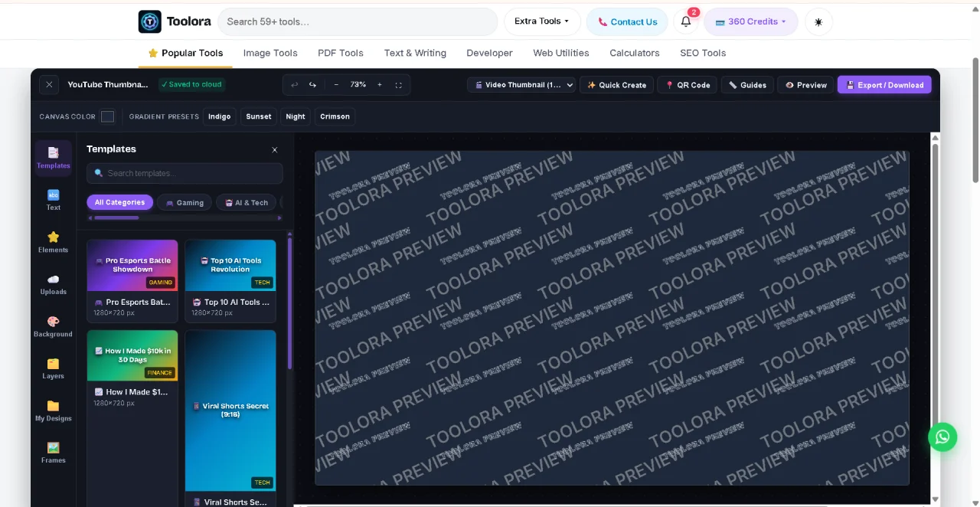Click the Search 59+ tools field
980x507 pixels.
tap(358, 21)
